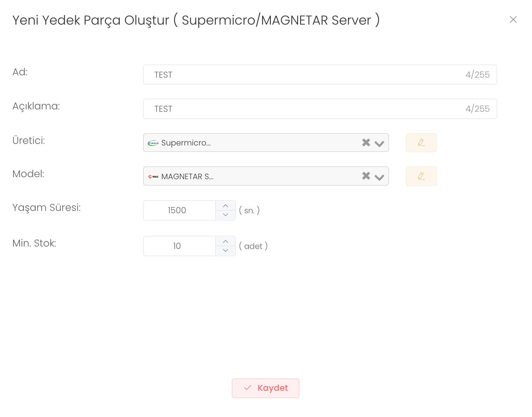Click into the Açıklama text field
Viewport: 532px width, 417px height.
[x=305, y=109]
